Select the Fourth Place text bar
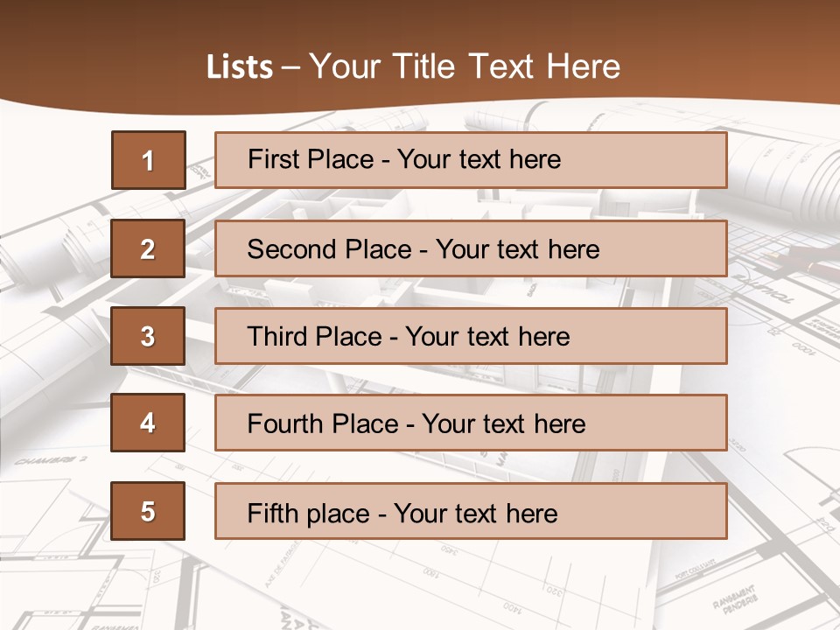Image resolution: width=840 pixels, height=630 pixels. click(471, 423)
